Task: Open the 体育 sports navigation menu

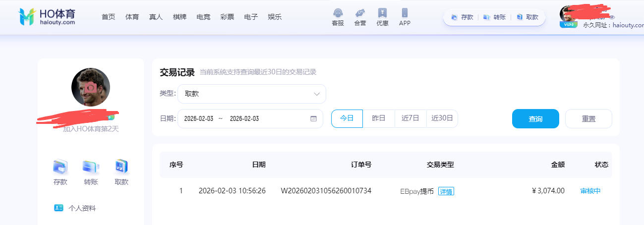Action: pos(132,17)
